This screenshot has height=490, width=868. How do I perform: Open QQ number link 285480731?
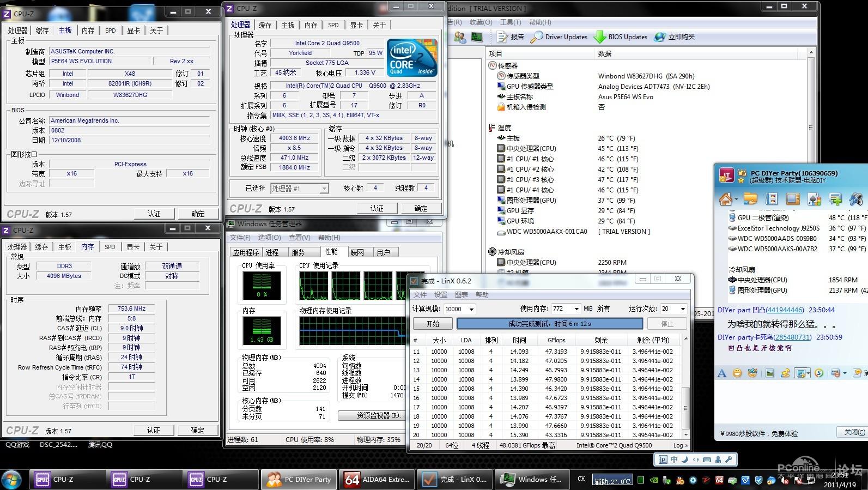point(792,337)
